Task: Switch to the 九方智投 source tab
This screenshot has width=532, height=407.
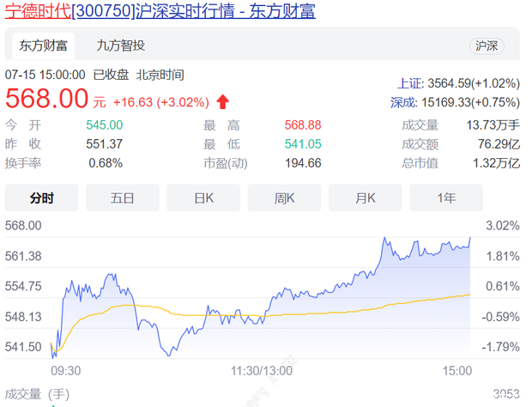Action: point(121,46)
